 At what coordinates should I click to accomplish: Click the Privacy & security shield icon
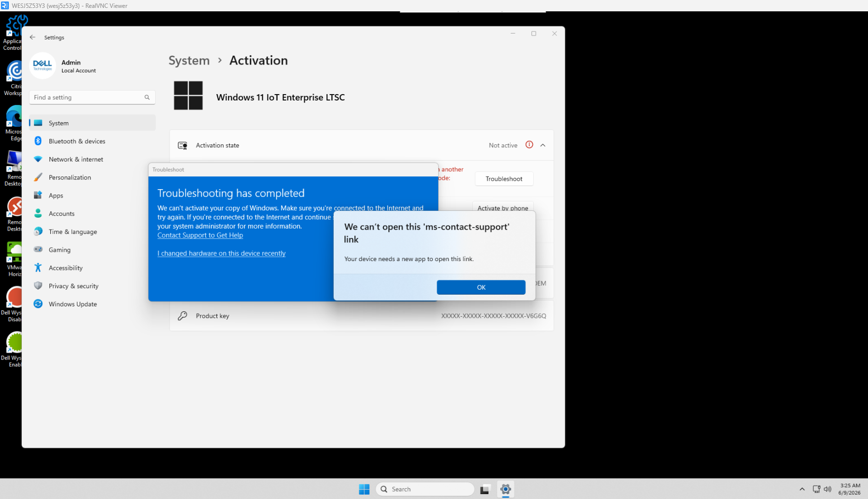(38, 286)
